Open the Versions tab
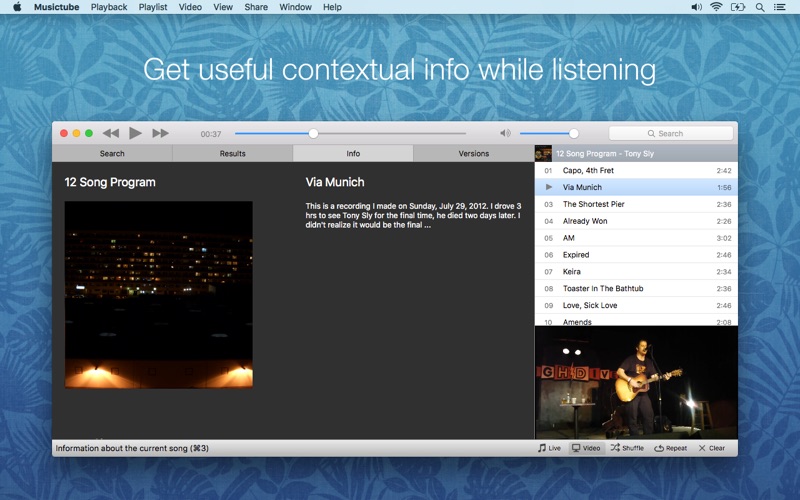Viewport: 800px width, 500px height. point(473,154)
